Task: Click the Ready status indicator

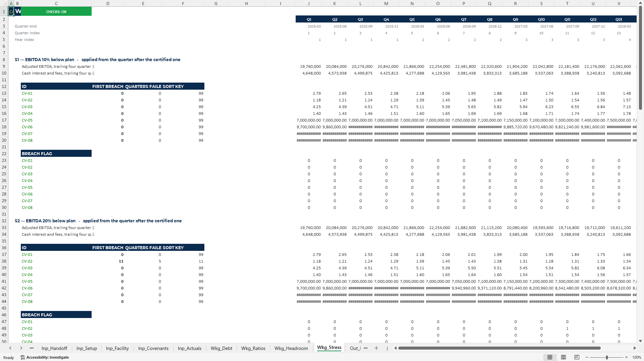Action: coord(8,358)
